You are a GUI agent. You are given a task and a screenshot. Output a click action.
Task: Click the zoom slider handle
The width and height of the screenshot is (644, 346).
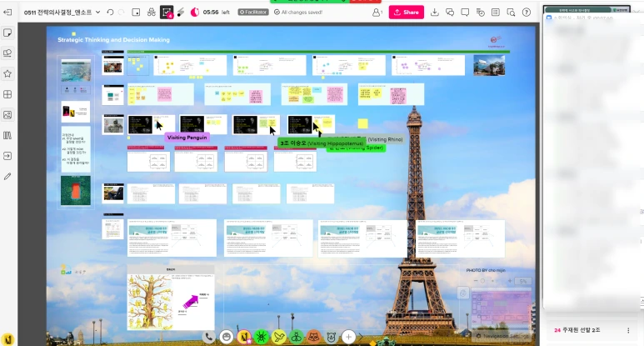tap(482, 281)
